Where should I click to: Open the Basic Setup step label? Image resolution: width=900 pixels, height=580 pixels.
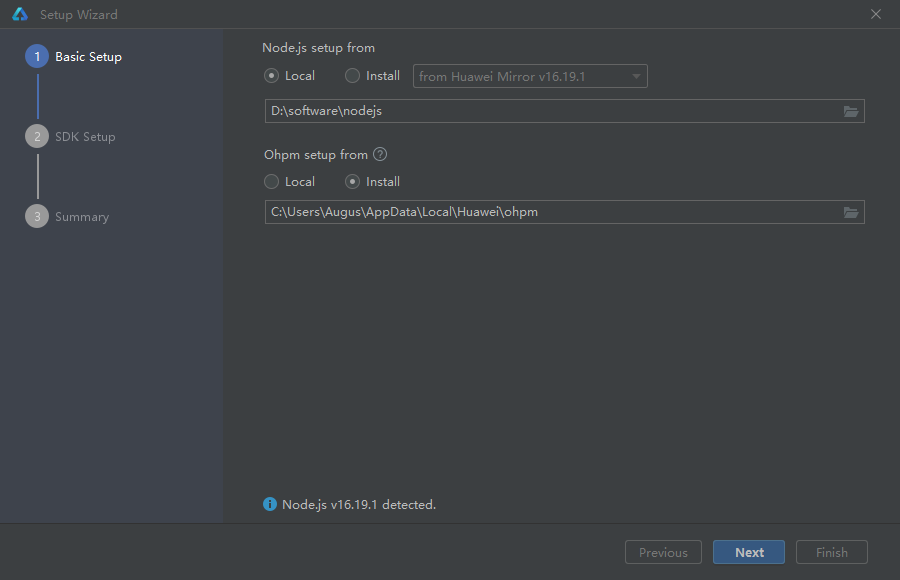pyautogui.click(x=88, y=57)
